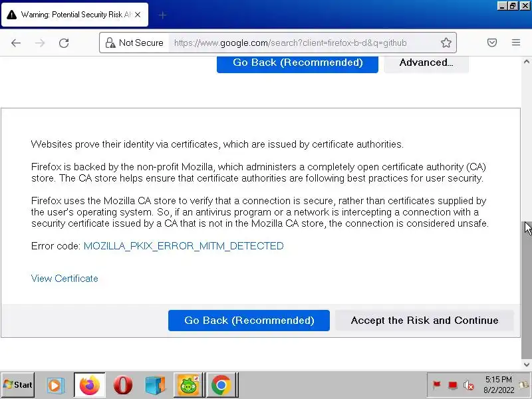Open the Save to Pocket icon
The width and height of the screenshot is (532, 399).
[x=492, y=43]
